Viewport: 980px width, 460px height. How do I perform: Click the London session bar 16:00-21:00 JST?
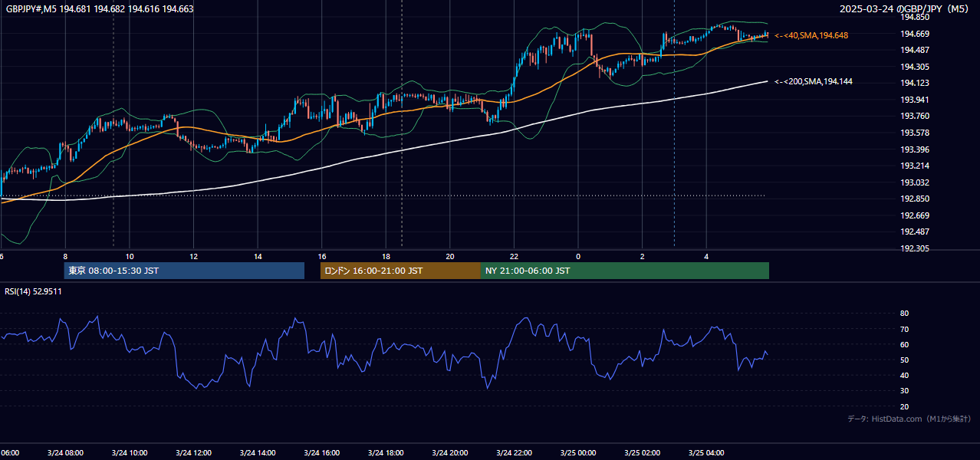[x=400, y=271]
